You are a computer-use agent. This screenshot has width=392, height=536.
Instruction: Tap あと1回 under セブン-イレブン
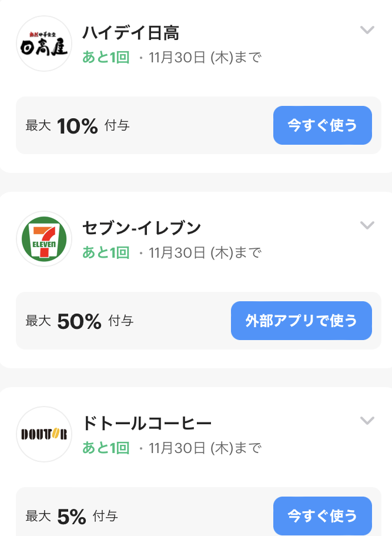pyautogui.click(x=106, y=252)
